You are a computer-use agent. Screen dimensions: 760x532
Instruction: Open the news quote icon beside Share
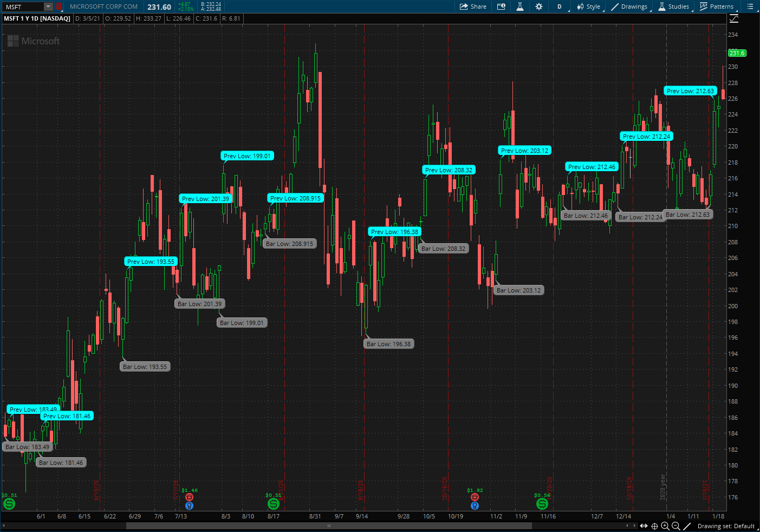(501, 7)
